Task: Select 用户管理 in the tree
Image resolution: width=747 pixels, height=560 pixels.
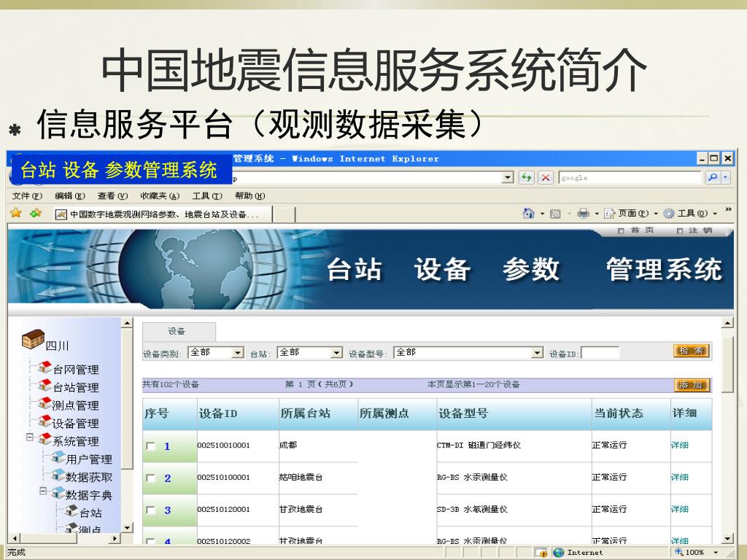Action: click(x=88, y=459)
